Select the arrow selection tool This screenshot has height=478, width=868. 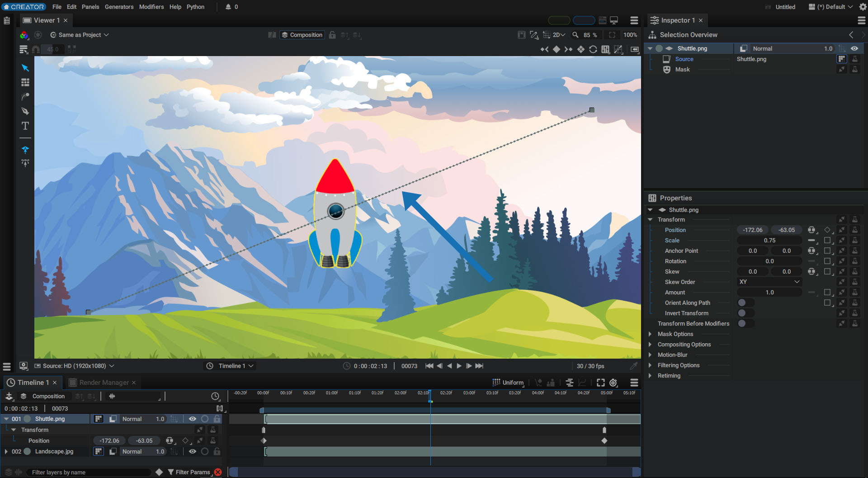point(25,68)
